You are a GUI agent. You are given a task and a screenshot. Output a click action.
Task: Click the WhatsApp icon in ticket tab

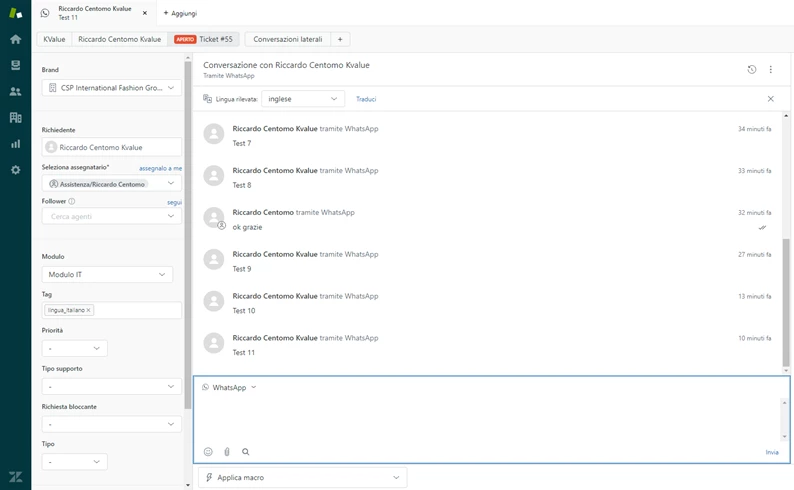(45, 13)
